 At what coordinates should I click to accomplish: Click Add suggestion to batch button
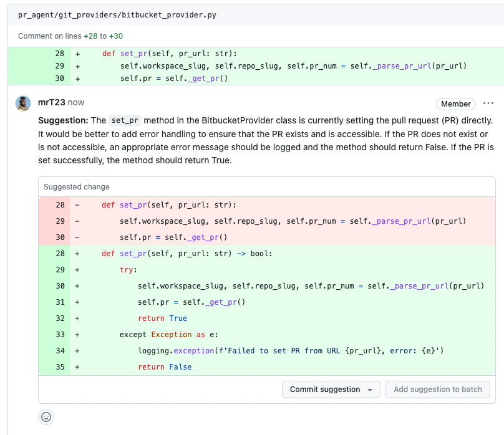[x=438, y=390]
